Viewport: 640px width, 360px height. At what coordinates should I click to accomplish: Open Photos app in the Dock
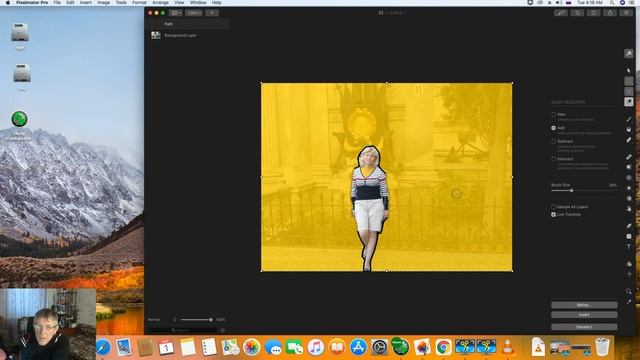pyautogui.click(x=251, y=347)
